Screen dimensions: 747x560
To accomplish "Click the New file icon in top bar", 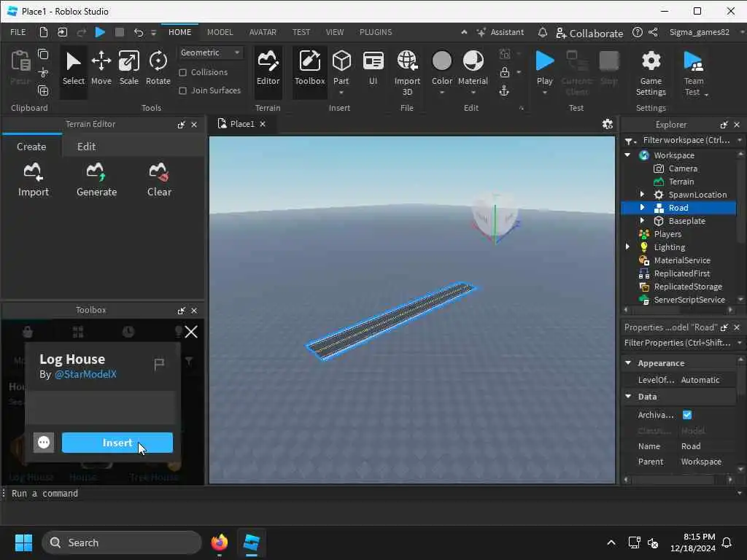I will point(43,32).
